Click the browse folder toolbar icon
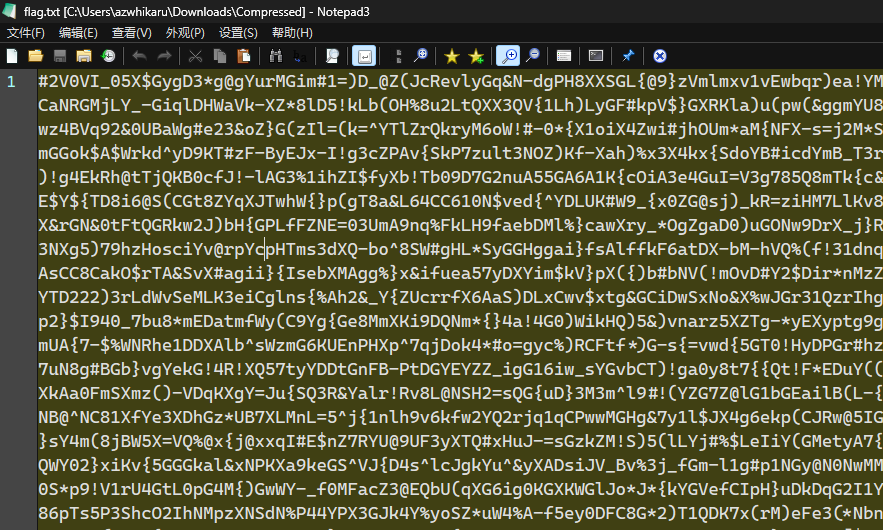Viewport: 883px width, 530px height. coord(84,56)
